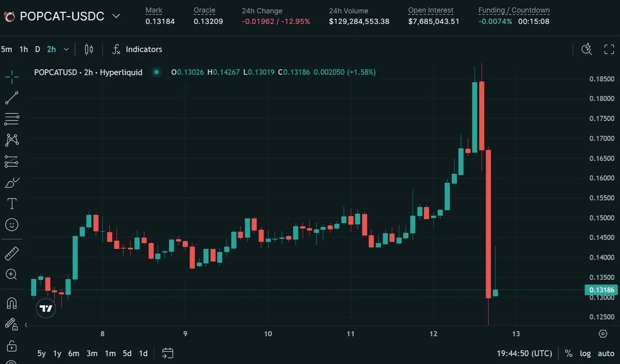620x364 pixels.
Task: Collapse the drawing toolbar side arrow
Action: coord(26,325)
